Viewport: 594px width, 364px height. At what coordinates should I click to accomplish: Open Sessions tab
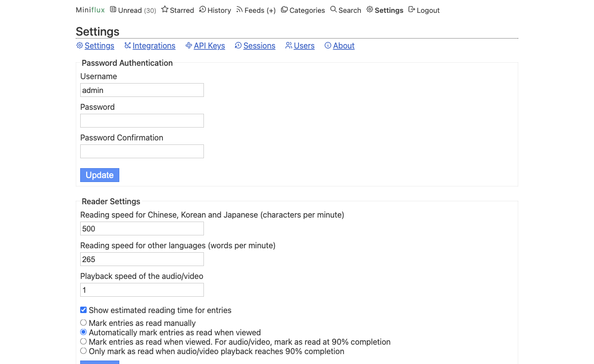(x=259, y=46)
